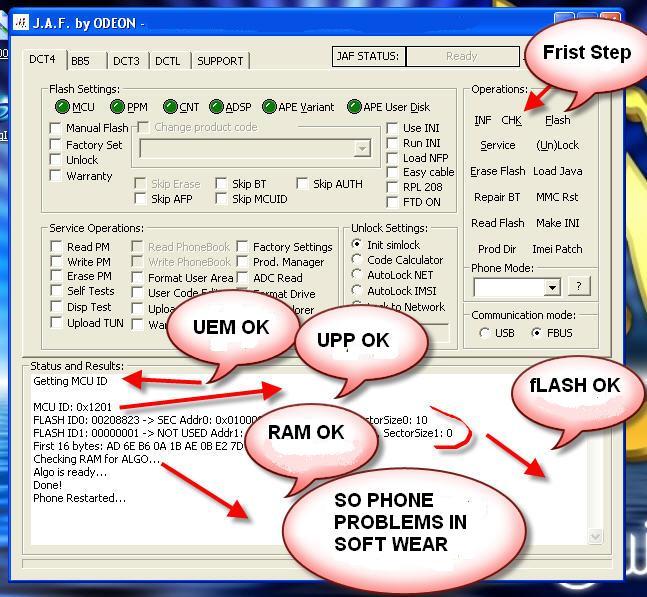Open the DCTL tab
The image size is (647, 597).
[x=168, y=61]
